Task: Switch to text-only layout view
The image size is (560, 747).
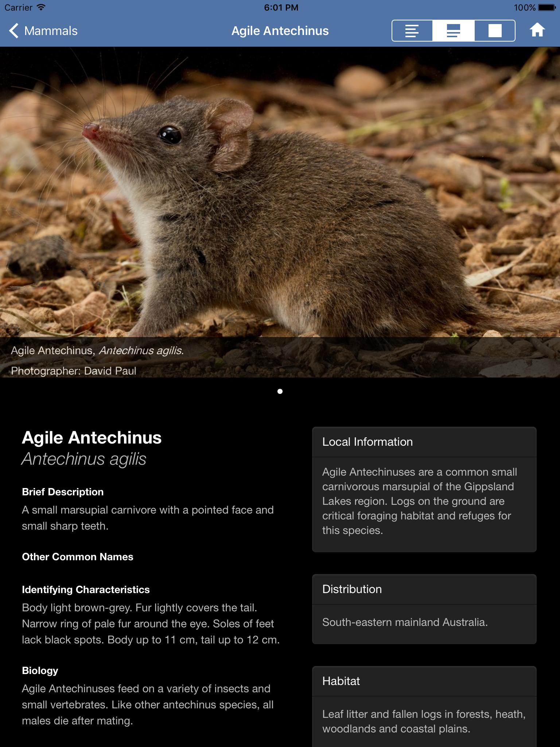Action: [x=412, y=31]
